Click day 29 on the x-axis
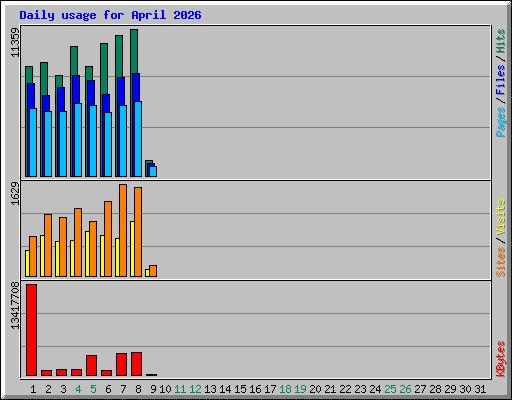Image resolution: width=512 pixels, height=400 pixels. (x=450, y=389)
